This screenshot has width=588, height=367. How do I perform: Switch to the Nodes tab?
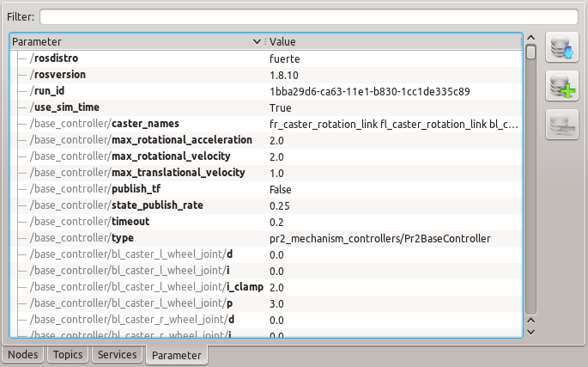point(23,354)
